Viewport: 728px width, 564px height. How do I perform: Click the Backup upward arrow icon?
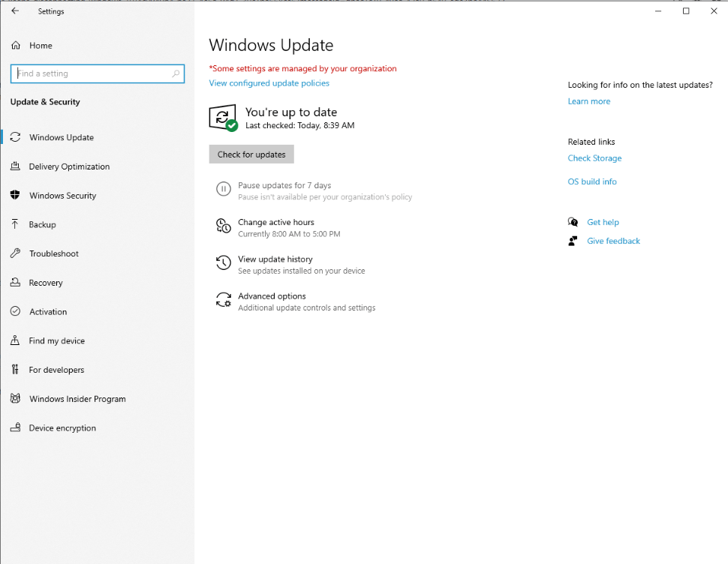[15, 224]
